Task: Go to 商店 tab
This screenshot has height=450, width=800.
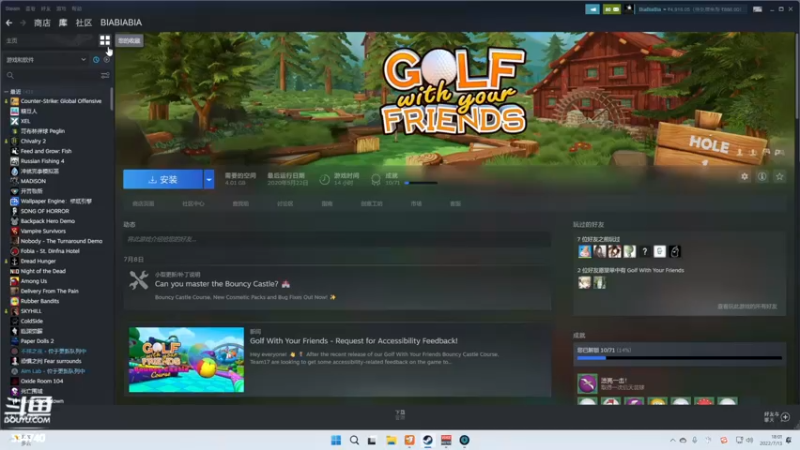Action: (42, 22)
